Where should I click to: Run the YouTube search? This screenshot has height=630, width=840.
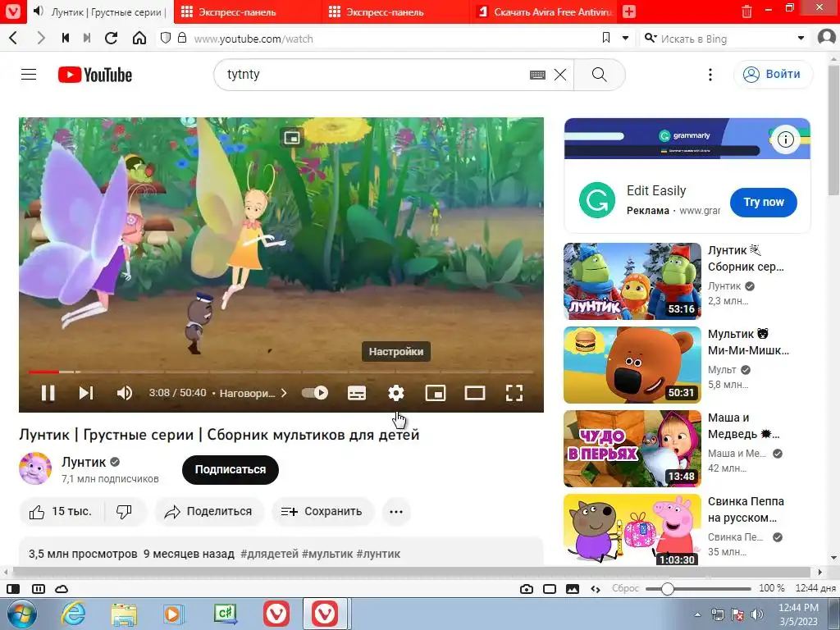(x=600, y=75)
